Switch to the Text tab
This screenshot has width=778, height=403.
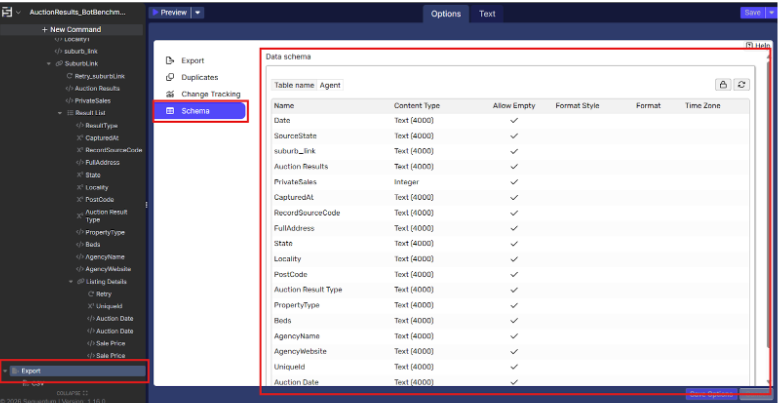pos(486,13)
